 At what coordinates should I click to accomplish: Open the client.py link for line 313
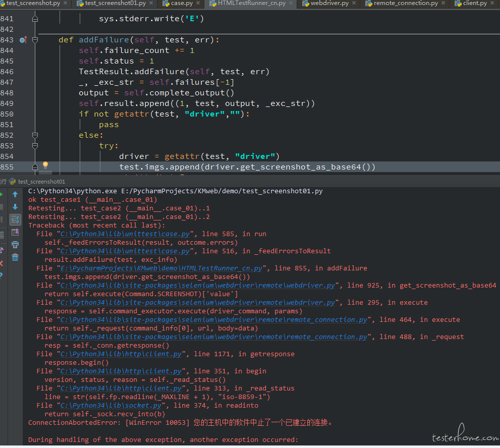point(121,388)
